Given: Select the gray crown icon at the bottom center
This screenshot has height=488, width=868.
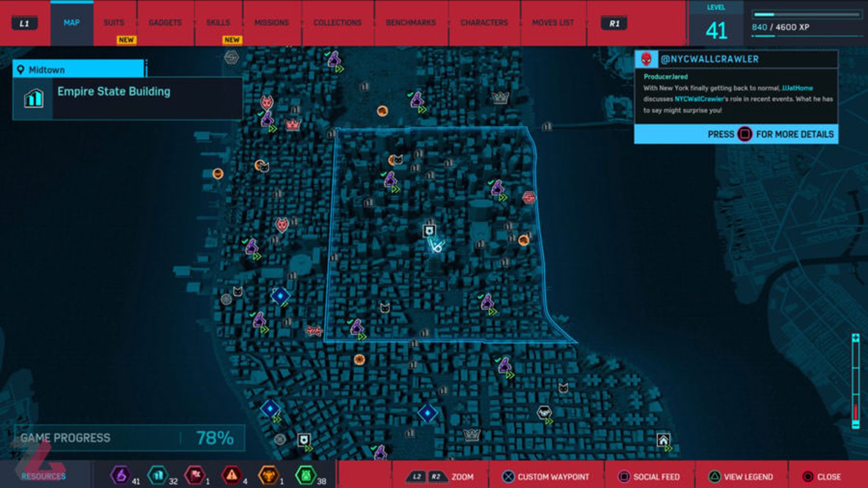Looking at the screenshot, I should click(x=472, y=435).
